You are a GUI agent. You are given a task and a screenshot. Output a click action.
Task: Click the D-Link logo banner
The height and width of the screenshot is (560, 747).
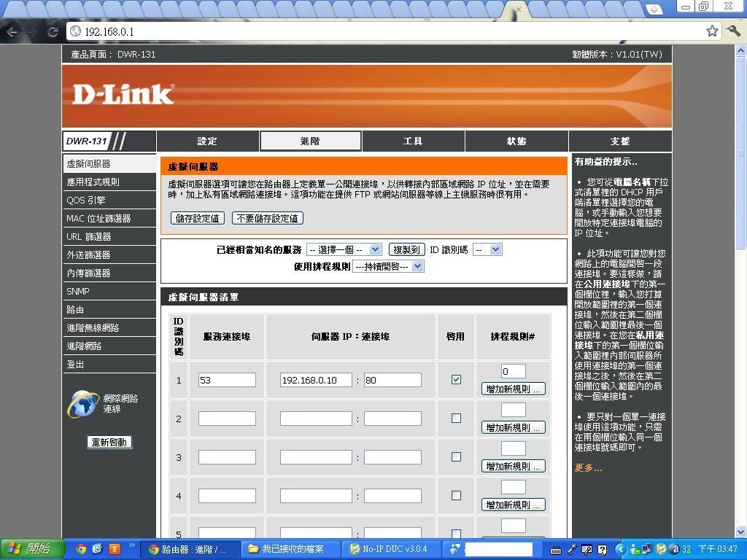click(123, 95)
